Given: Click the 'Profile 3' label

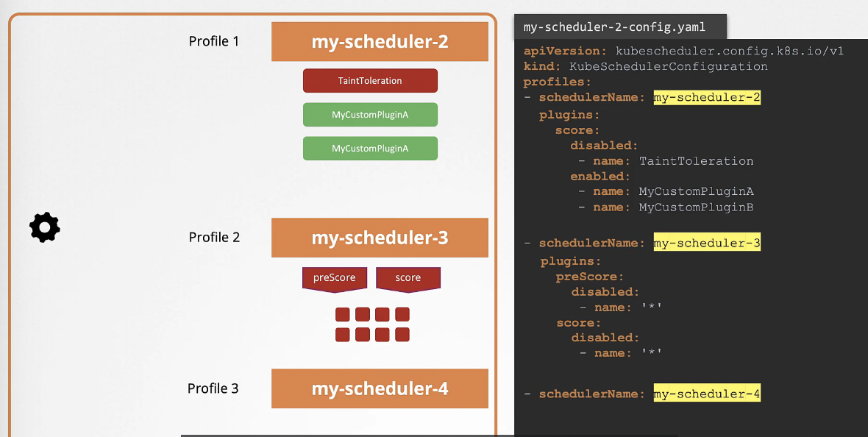Looking at the screenshot, I should [213, 388].
